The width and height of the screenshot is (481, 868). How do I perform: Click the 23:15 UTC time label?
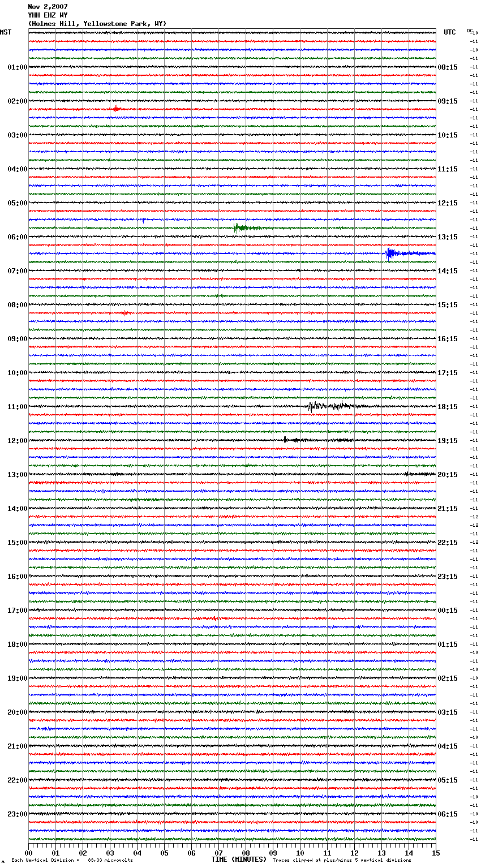[x=448, y=577]
